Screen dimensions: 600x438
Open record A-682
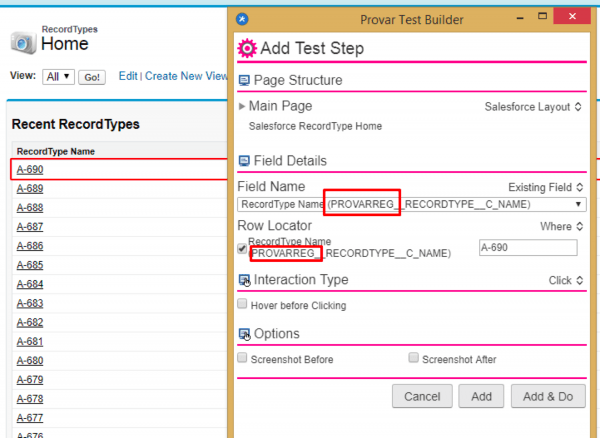30,322
